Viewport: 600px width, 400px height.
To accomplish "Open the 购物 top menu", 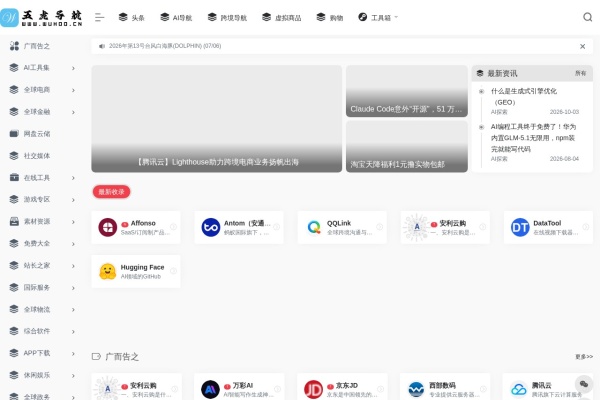I will click(329, 18).
